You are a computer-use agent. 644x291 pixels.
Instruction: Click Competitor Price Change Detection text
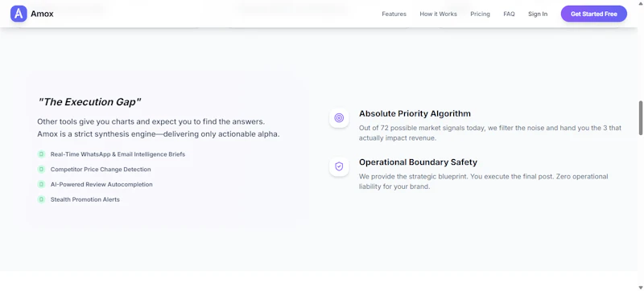click(x=101, y=170)
